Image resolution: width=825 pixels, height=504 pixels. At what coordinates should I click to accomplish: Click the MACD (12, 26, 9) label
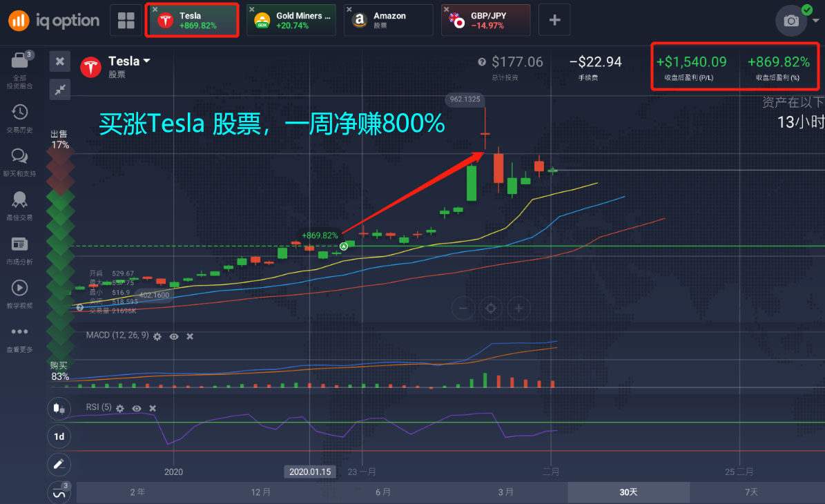pyautogui.click(x=117, y=336)
